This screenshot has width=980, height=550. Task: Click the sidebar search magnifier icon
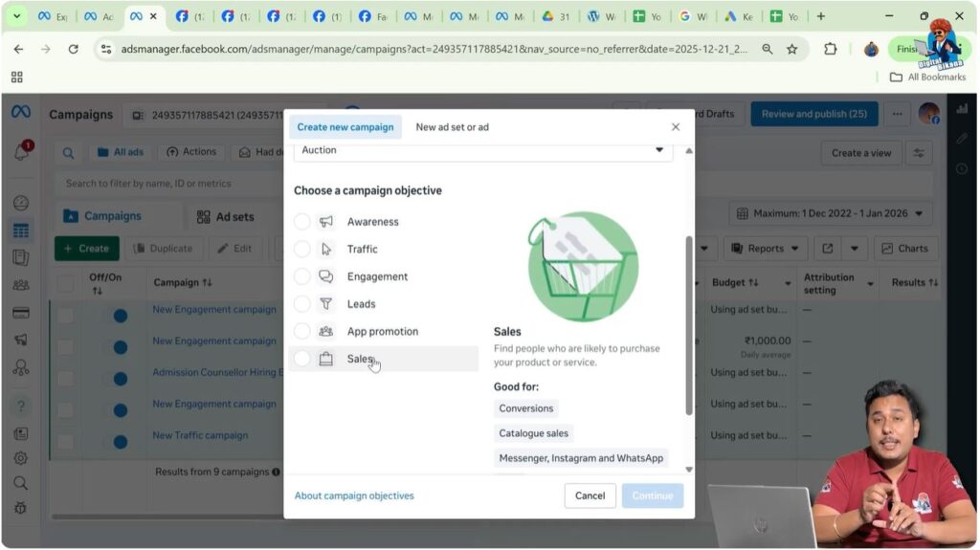click(20, 483)
